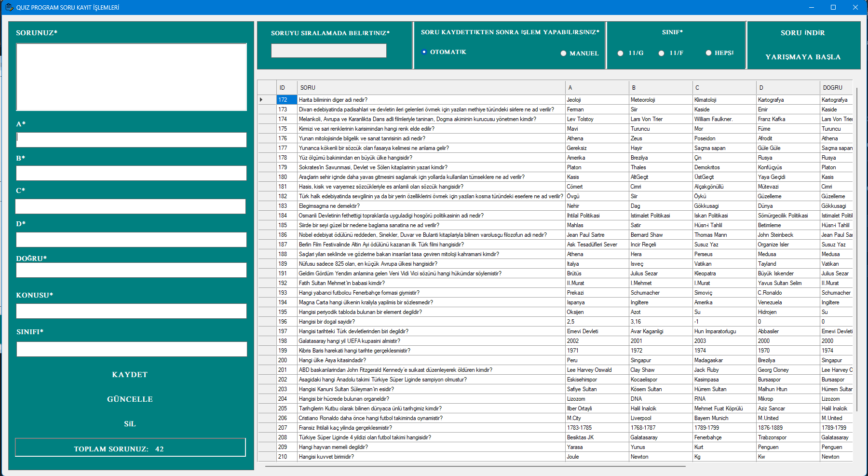The image size is (868, 476).
Task: Click the 'Madagaskar' answer cell
Action: coord(724,360)
